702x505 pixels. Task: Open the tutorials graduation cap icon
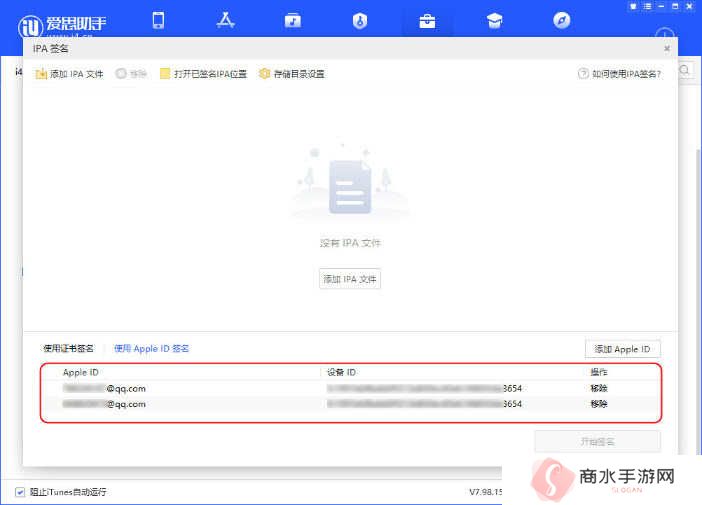494,21
